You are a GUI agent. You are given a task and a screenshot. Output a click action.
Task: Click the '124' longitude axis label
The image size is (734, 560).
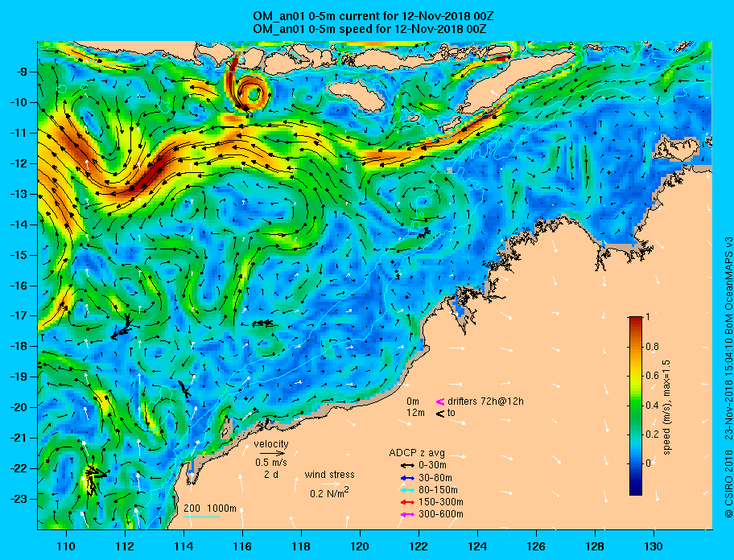pos(477,546)
